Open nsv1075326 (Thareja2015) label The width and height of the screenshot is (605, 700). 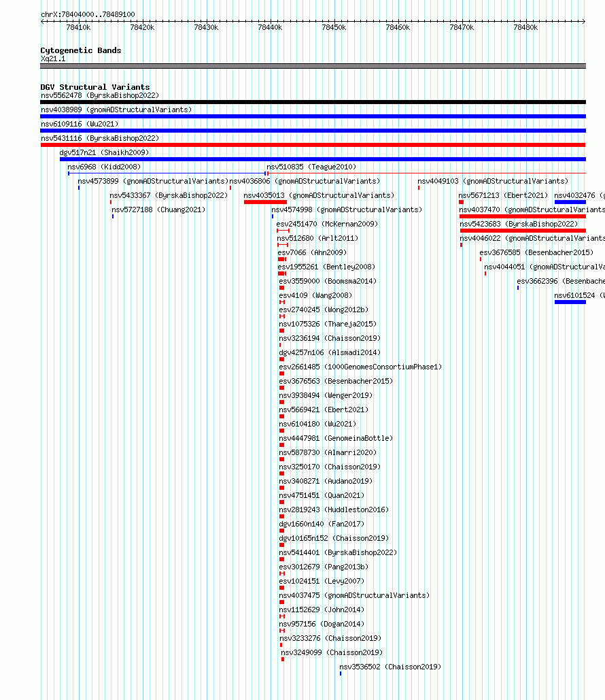click(328, 324)
